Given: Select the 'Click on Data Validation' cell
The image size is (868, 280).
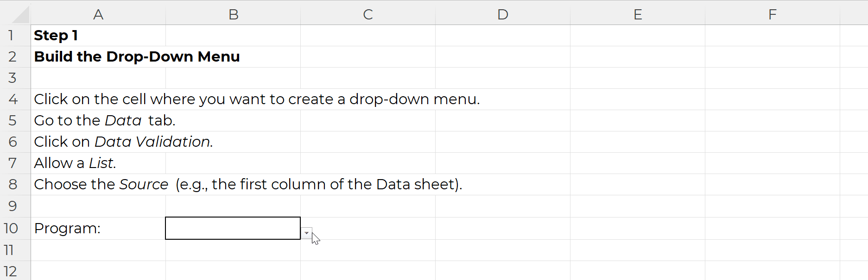Looking at the screenshot, I should click(x=98, y=142).
